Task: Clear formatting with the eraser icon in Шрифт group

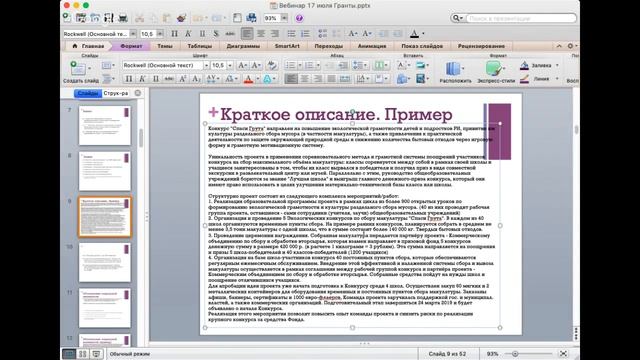Action: [271, 65]
